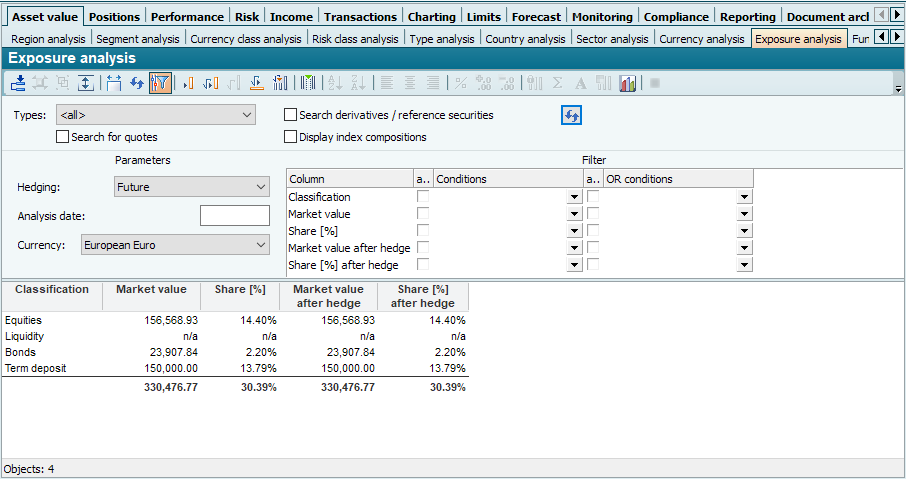Click the column selection icon with green arrow

tap(308, 84)
